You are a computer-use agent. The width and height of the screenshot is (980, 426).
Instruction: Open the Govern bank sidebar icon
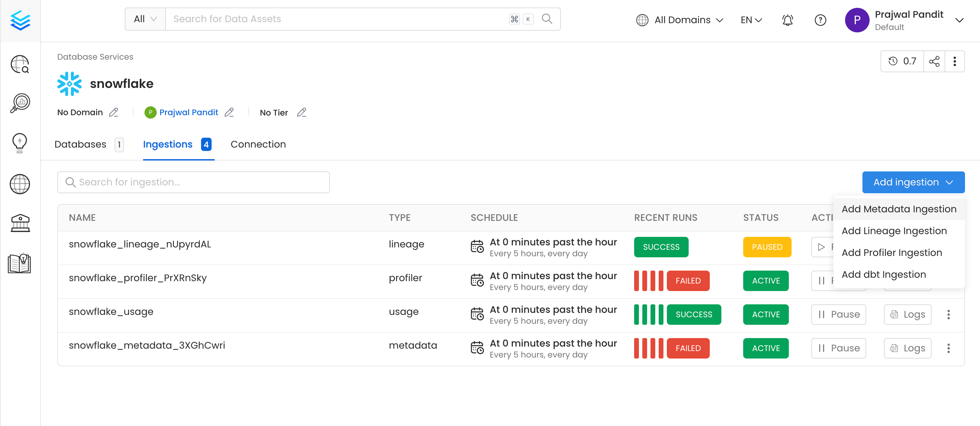[x=20, y=223]
